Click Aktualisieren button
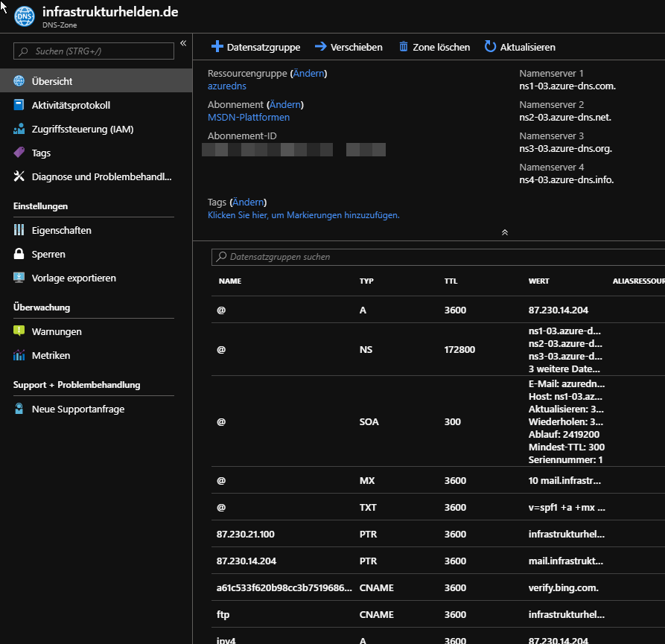The height and width of the screenshot is (644, 665). tap(520, 47)
